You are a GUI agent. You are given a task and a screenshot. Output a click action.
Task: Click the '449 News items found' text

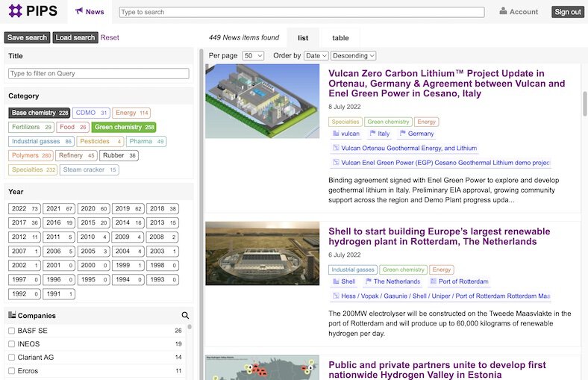(244, 37)
